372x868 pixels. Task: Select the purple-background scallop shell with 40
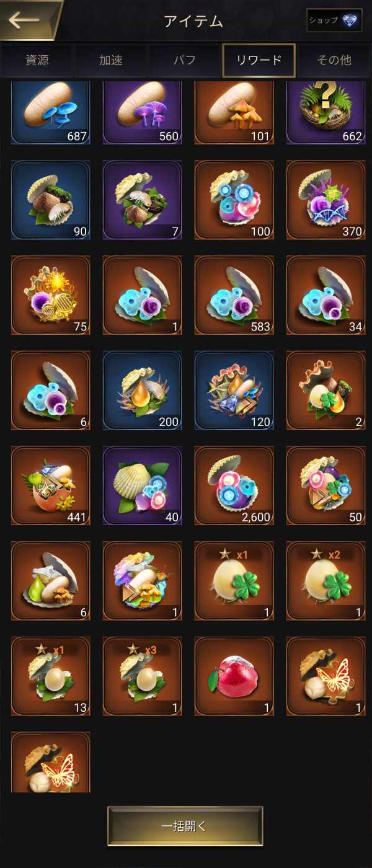142,485
